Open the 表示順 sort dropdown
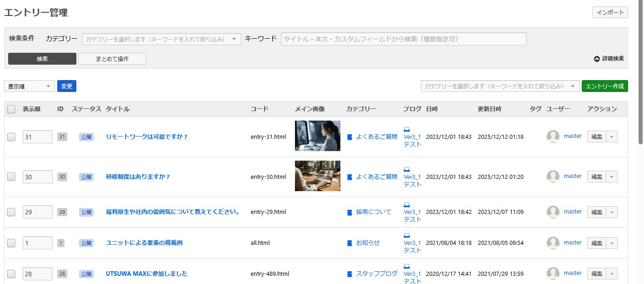This screenshot has height=284, width=644. 30,86
